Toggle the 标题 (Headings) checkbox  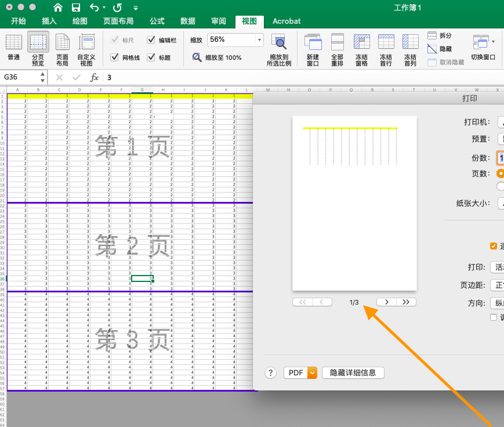(149, 57)
